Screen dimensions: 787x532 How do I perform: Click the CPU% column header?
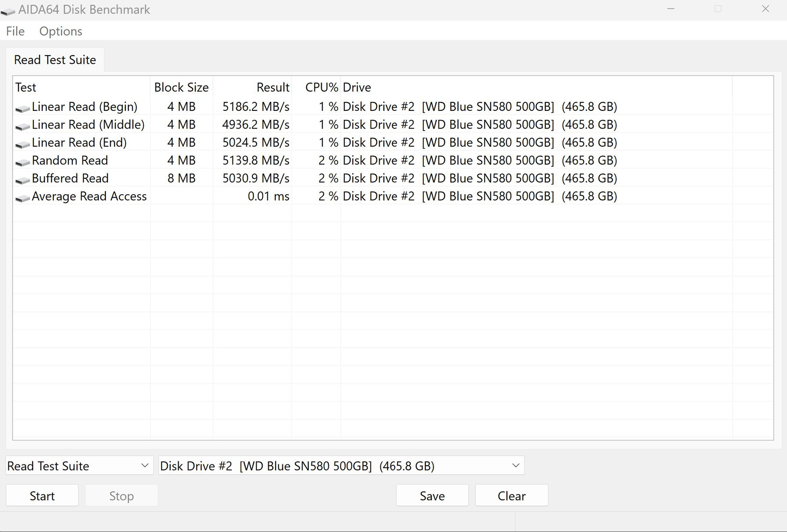coord(321,87)
